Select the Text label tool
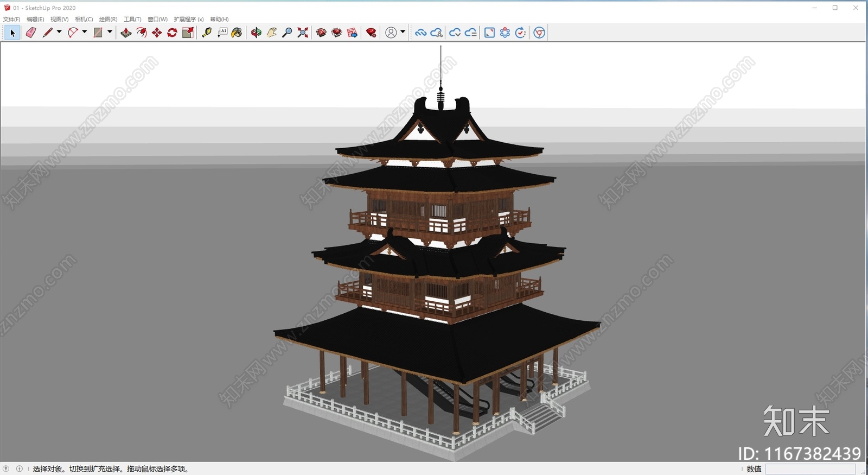Image resolution: width=868 pixels, height=475 pixels. click(222, 33)
